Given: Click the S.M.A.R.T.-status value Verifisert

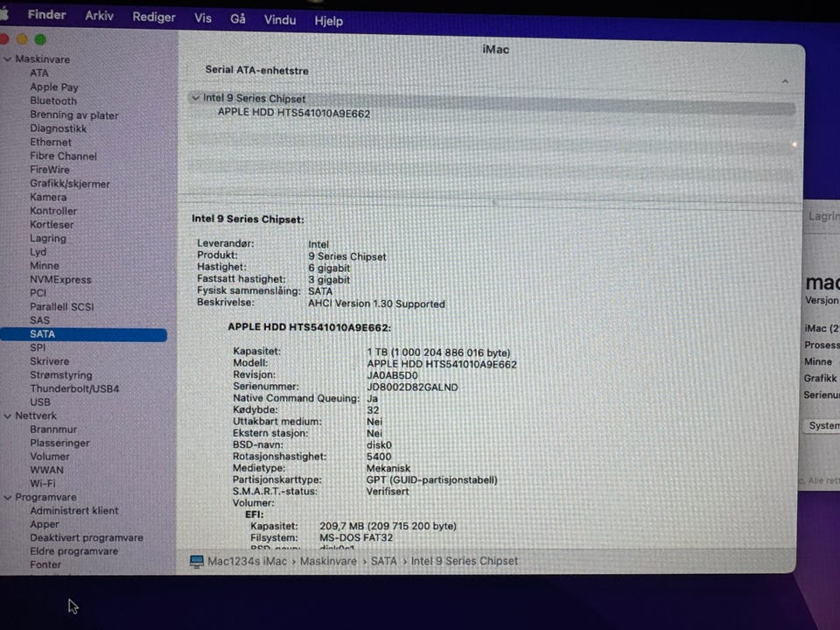Looking at the screenshot, I should pos(388,491).
